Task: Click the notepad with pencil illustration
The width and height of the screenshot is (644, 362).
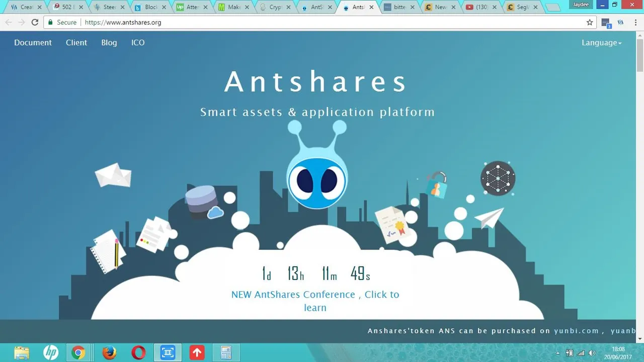Action: point(108,251)
